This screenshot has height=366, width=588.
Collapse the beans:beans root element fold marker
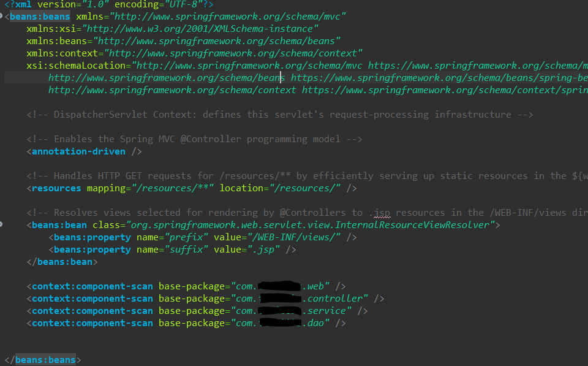tap(3, 17)
